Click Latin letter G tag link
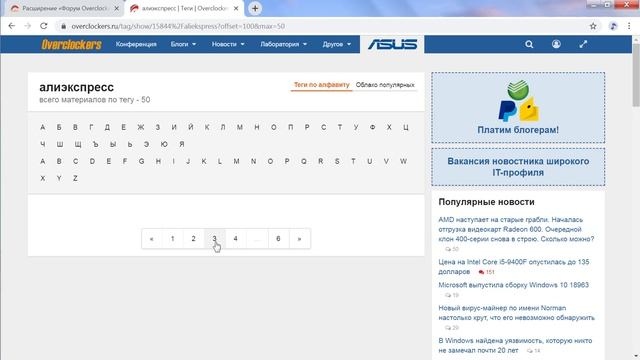The image size is (640, 360). (x=141, y=161)
